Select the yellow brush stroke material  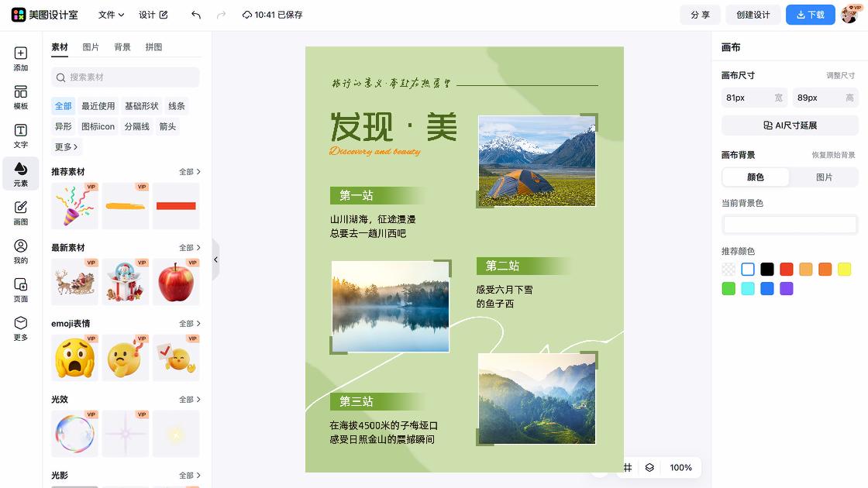(x=125, y=206)
